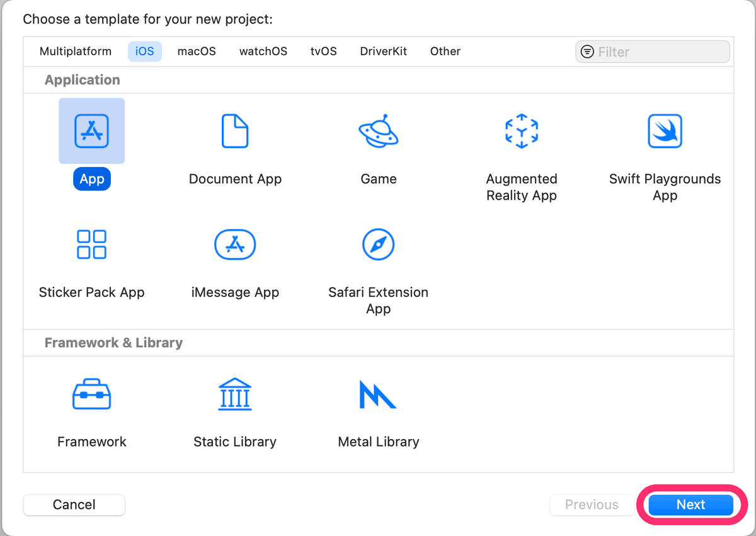
Task: Pick the iMessage App template icon
Action: point(235,244)
